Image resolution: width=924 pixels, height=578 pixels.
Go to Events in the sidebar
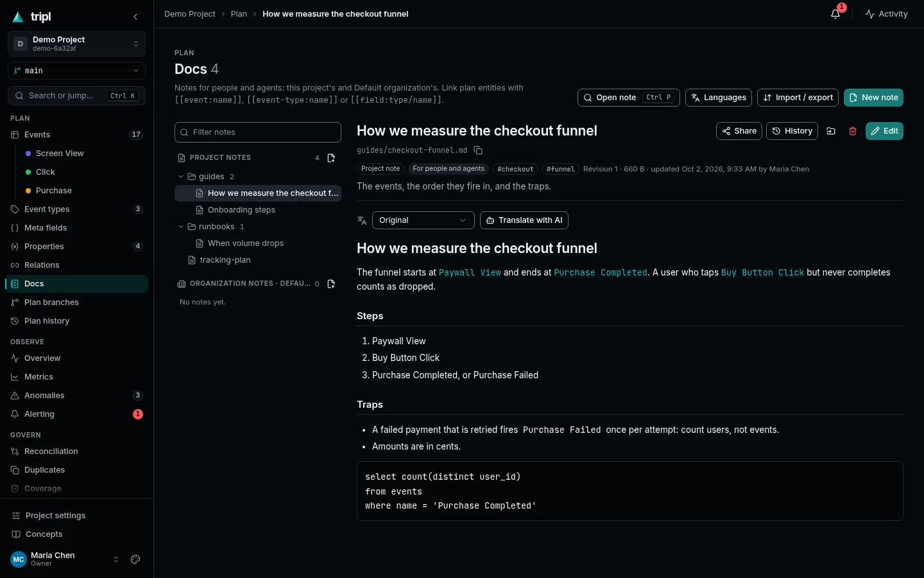(76, 135)
